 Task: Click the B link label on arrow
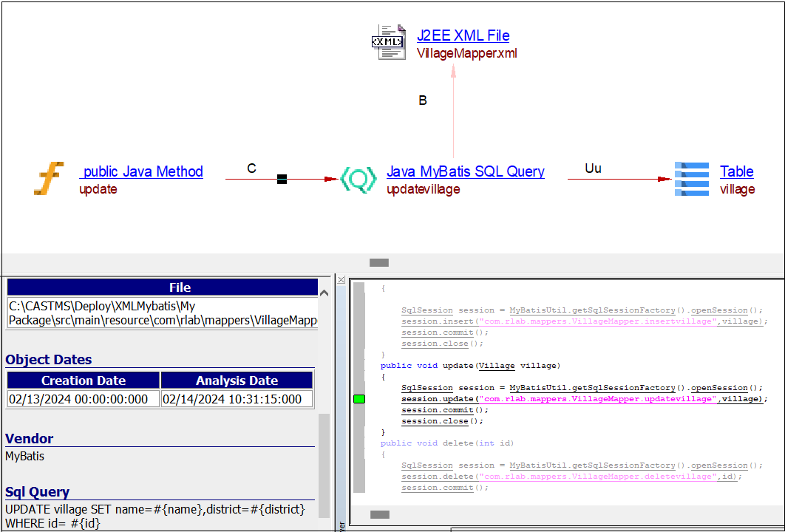[423, 100]
